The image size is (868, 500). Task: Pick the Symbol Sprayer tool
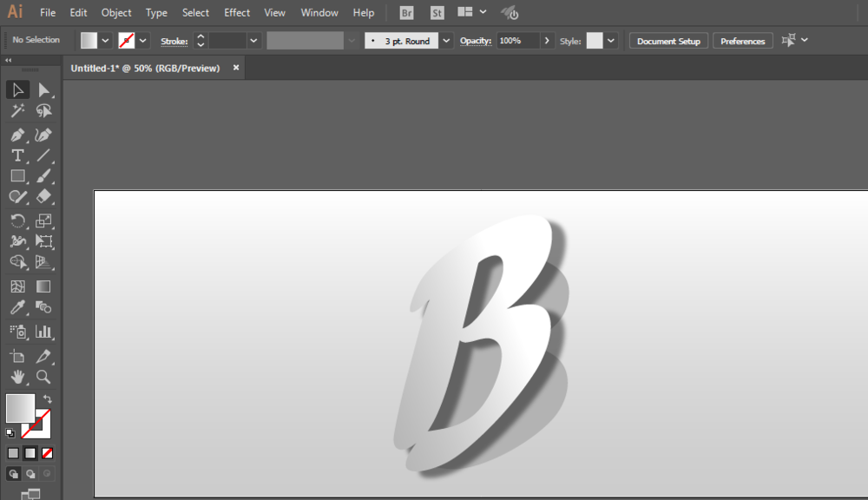(17, 332)
